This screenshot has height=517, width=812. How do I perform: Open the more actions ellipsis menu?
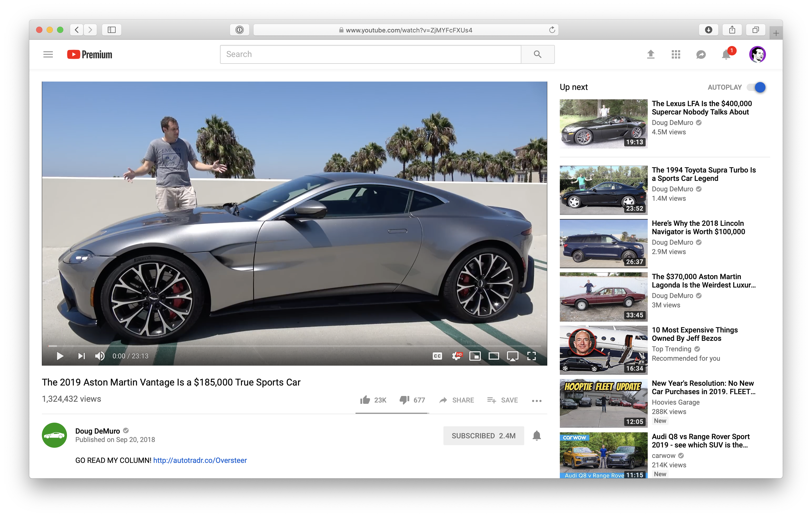(x=537, y=401)
